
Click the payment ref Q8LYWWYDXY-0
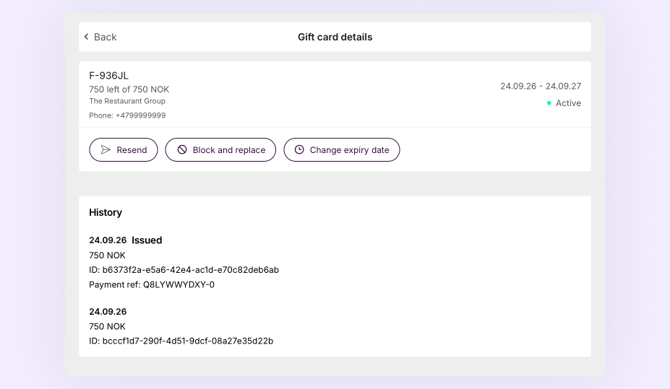click(179, 285)
